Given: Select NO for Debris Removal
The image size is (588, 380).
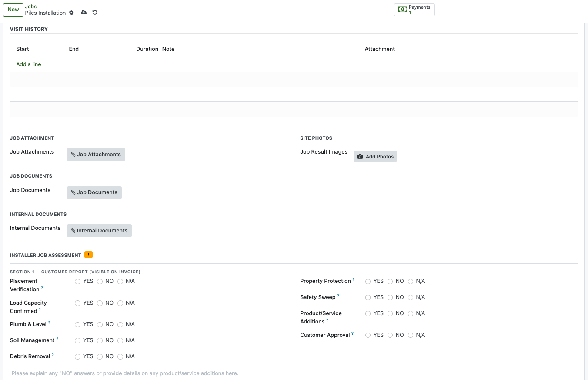Looking at the screenshot, I should coord(100,357).
